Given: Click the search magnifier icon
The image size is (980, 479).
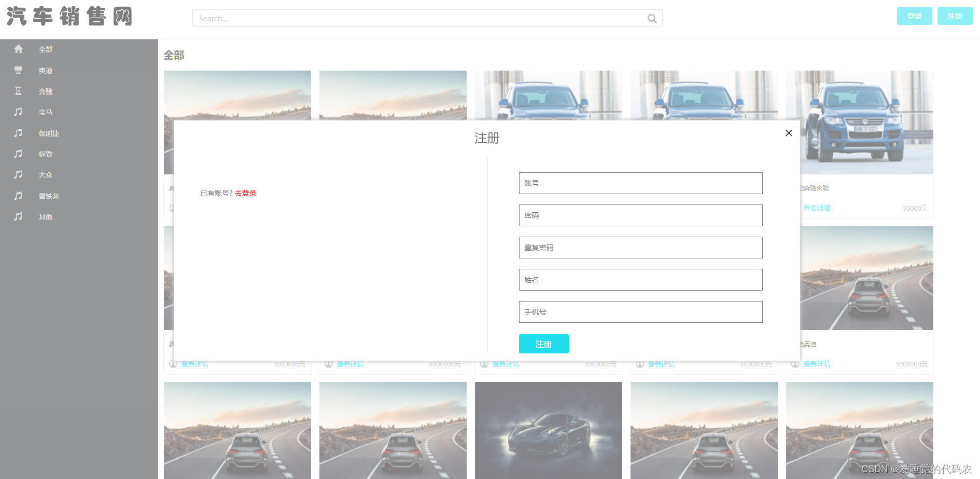Looking at the screenshot, I should pos(652,19).
